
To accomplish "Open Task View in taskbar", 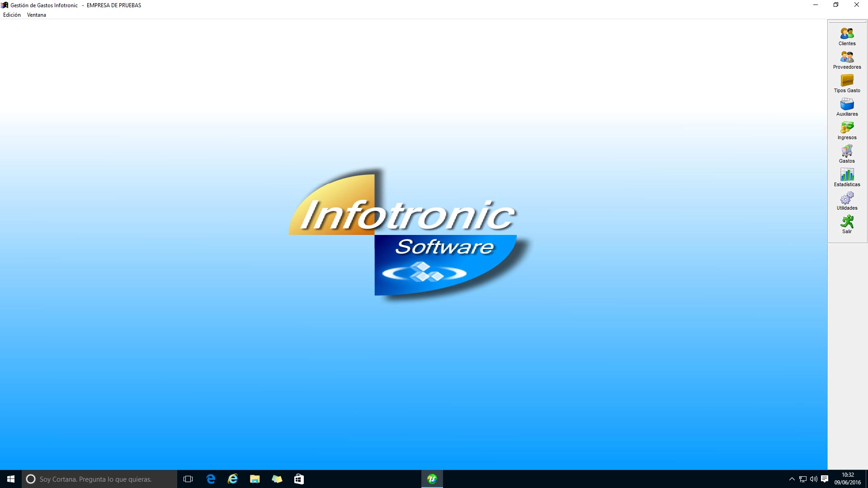I will (188, 479).
